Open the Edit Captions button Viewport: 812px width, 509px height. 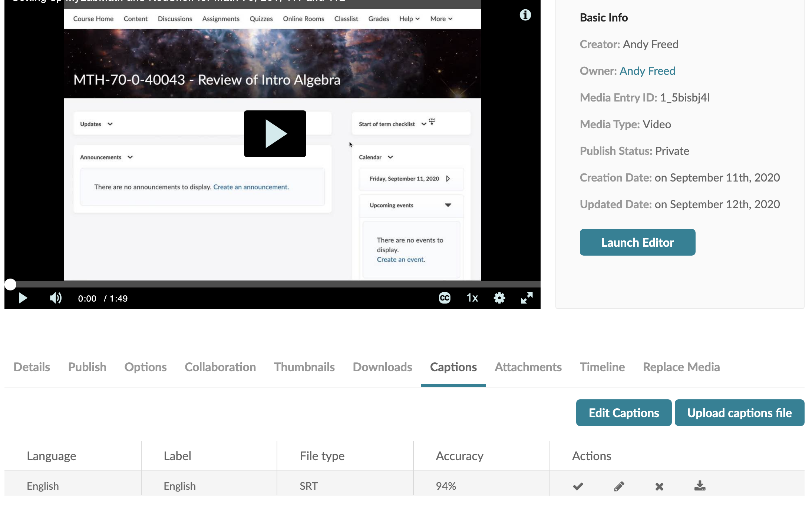click(624, 413)
